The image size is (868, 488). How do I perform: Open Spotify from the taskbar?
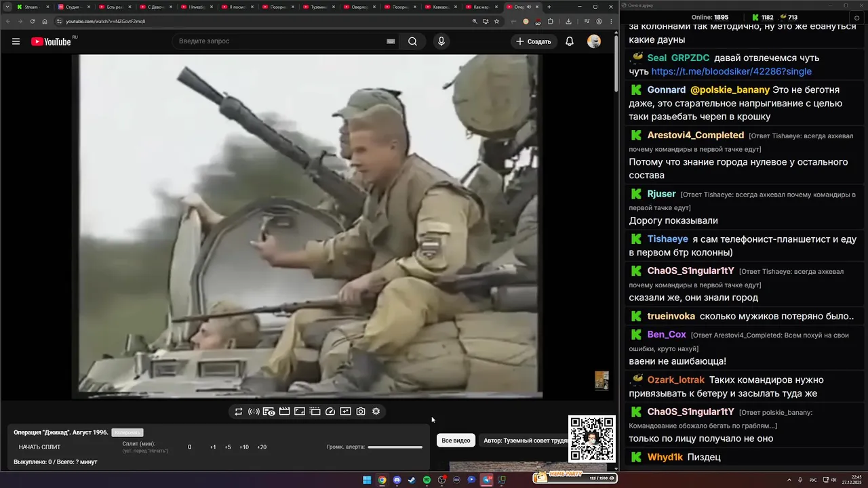click(427, 480)
